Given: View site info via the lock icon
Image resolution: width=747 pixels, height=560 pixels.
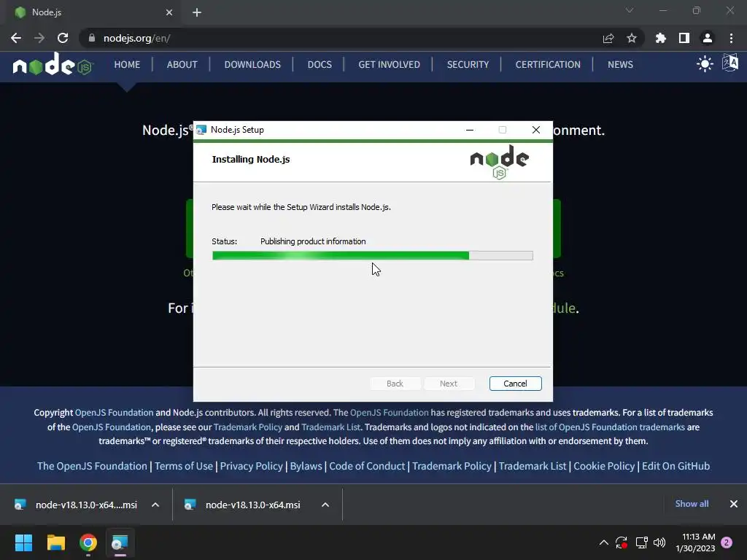Looking at the screenshot, I should [x=92, y=38].
